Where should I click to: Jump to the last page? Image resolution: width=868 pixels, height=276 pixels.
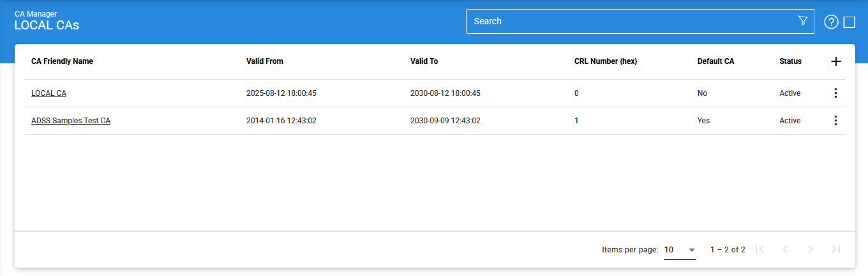click(x=836, y=250)
